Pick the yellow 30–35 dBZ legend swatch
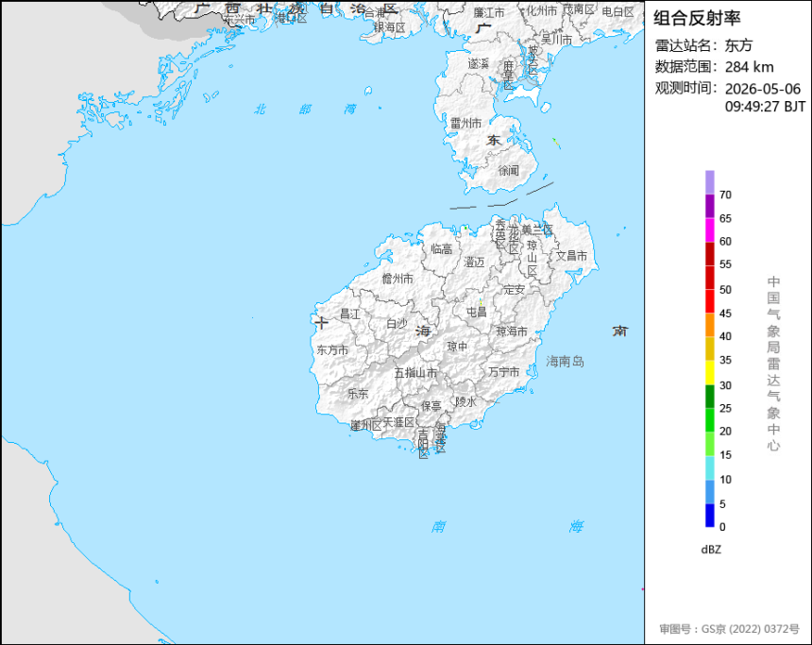Image resolution: width=812 pixels, height=645 pixels. click(709, 373)
